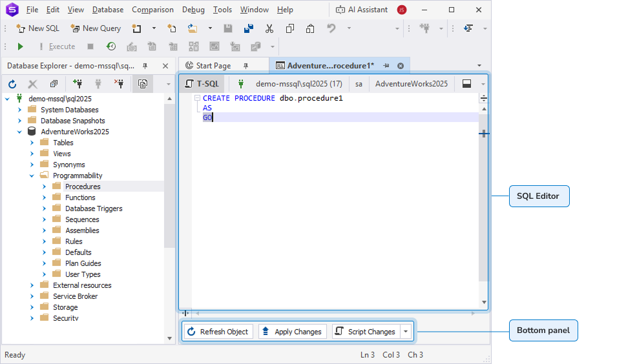Switch to the Start Page tab
Image resolution: width=637 pixels, height=364 pixels.
(x=213, y=66)
